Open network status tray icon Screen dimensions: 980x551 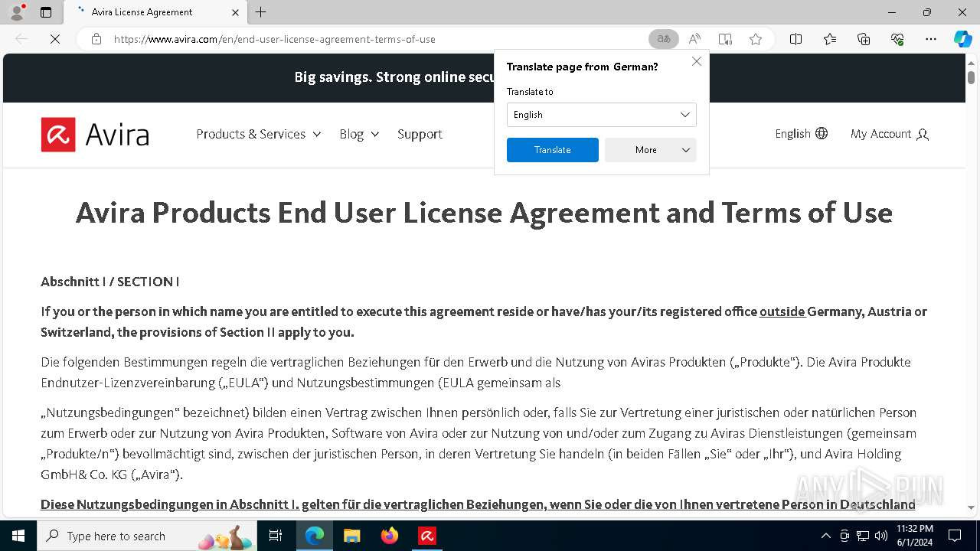[x=863, y=536]
